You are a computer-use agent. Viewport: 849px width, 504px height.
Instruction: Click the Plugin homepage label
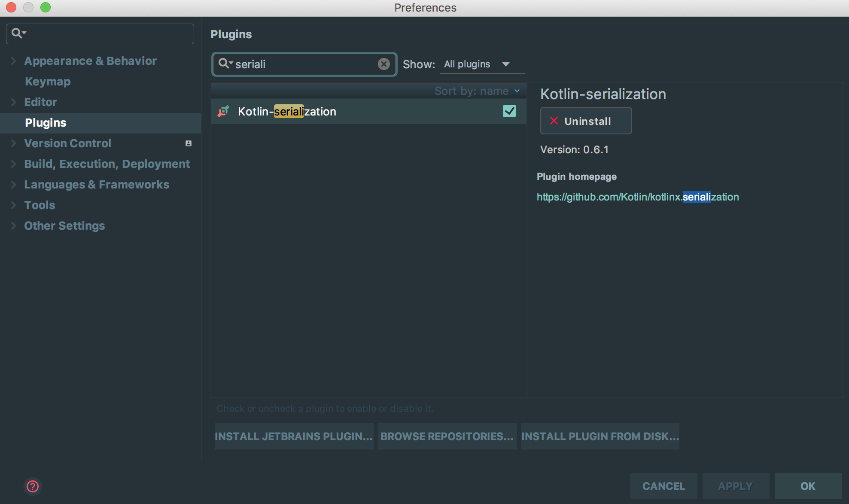(x=577, y=177)
